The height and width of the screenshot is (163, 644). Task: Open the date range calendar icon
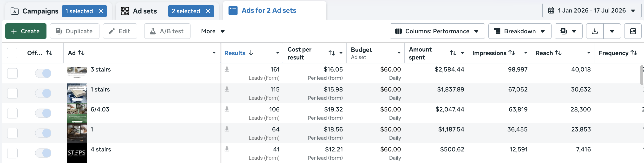(551, 11)
